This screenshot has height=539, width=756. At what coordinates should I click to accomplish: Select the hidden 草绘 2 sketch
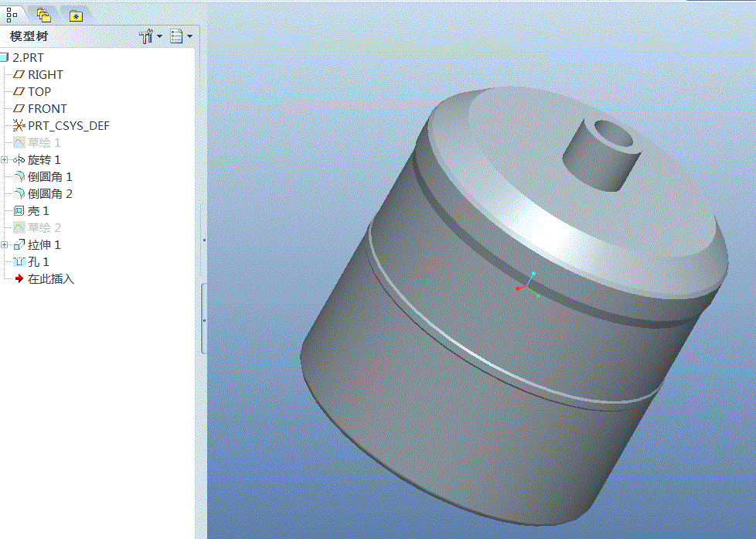(x=44, y=228)
